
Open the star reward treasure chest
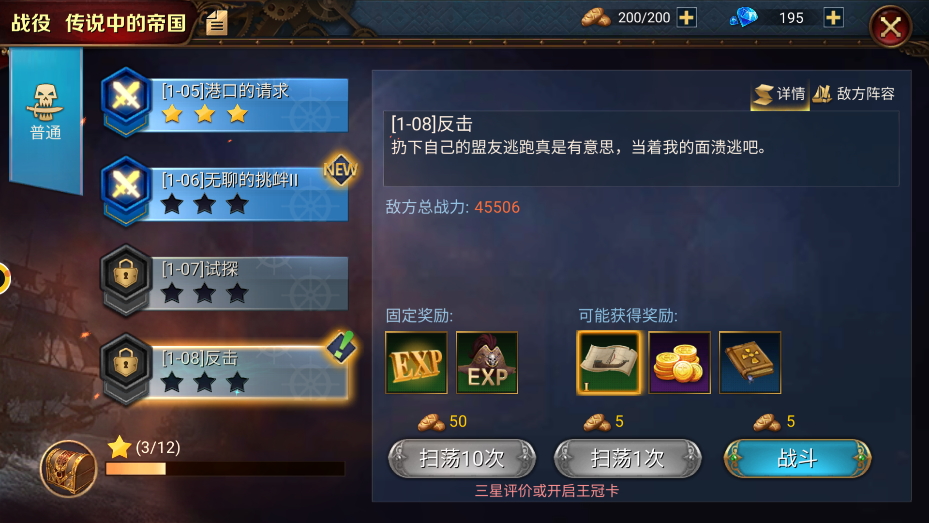click(69, 469)
